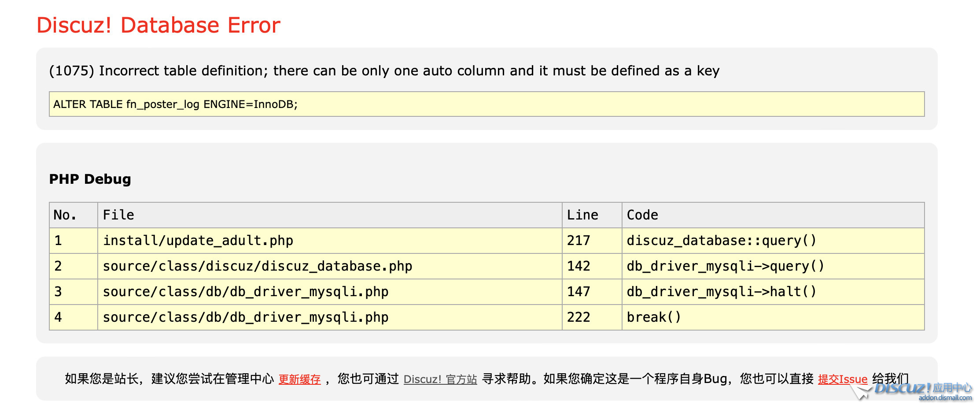Click the discuz_database::query() code cell

773,241
